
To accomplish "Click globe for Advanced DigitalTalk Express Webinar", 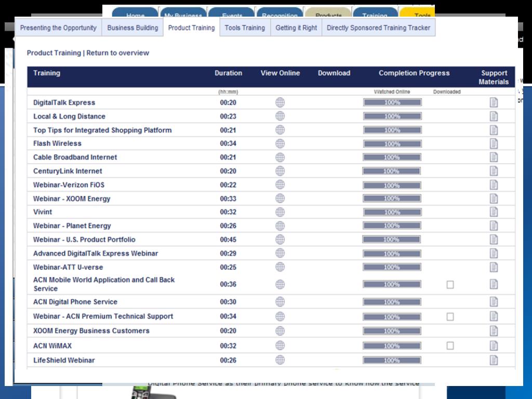I will 280,253.
